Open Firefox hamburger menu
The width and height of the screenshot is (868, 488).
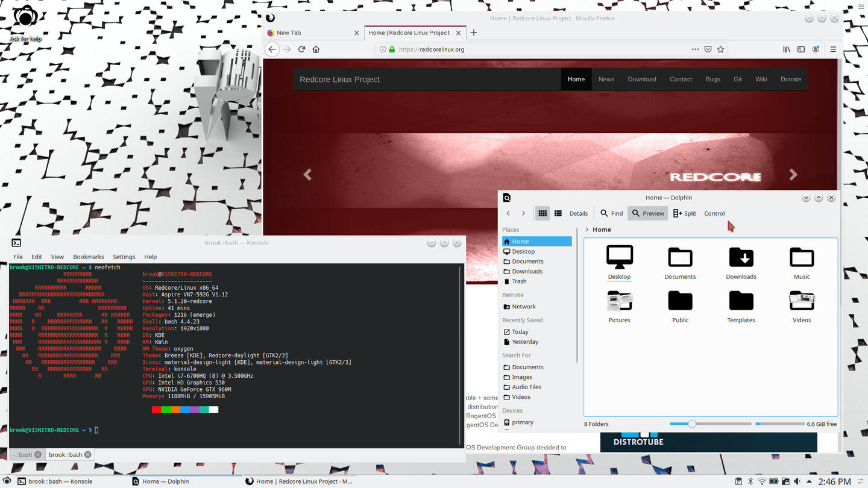833,49
